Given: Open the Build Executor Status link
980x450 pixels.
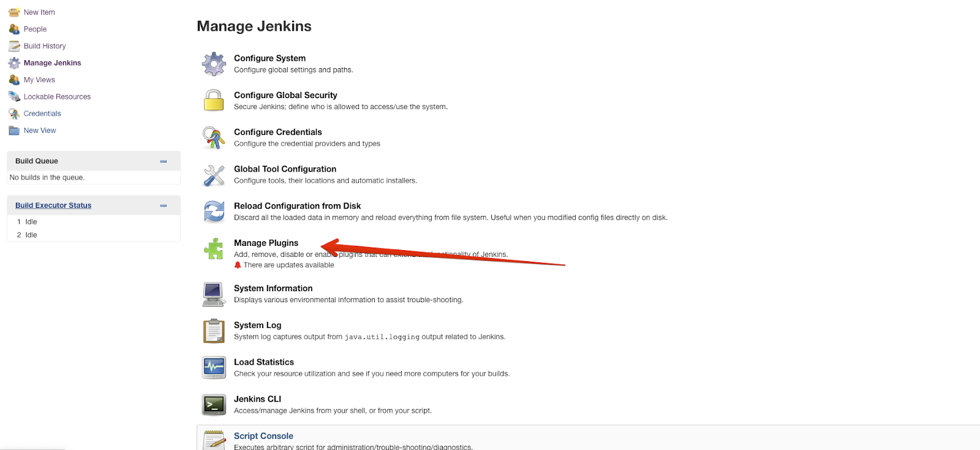Looking at the screenshot, I should click(x=53, y=205).
